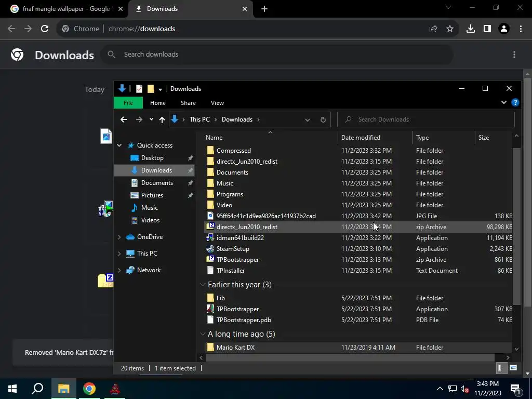Open notification center icon
This screenshot has width=532, height=399.
(515, 389)
